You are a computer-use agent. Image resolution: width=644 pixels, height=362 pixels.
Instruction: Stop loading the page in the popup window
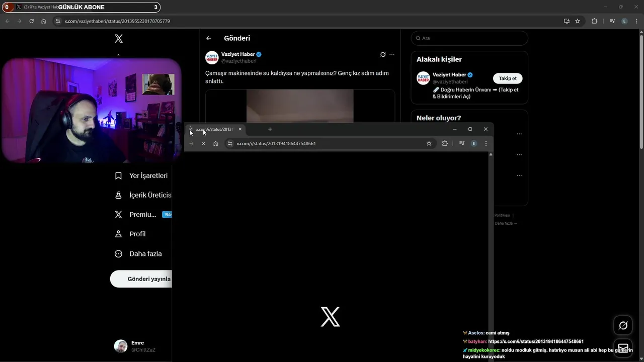click(x=203, y=143)
